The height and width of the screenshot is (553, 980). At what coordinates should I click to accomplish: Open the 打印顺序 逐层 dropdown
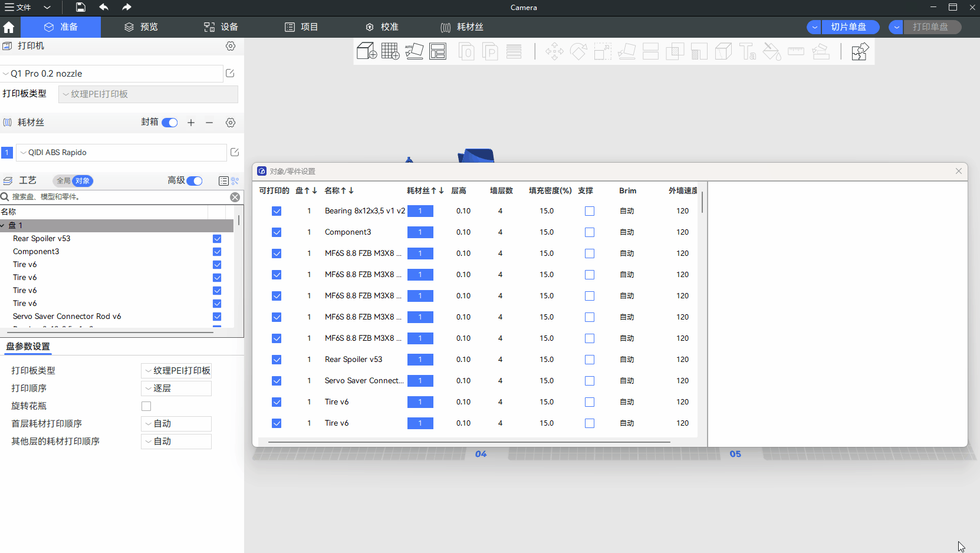coord(176,389)
